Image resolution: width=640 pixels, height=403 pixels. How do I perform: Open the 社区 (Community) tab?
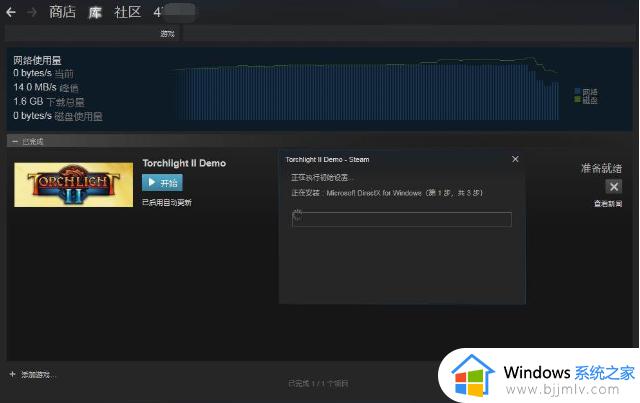pyautogui.click(x=128, y=12)
